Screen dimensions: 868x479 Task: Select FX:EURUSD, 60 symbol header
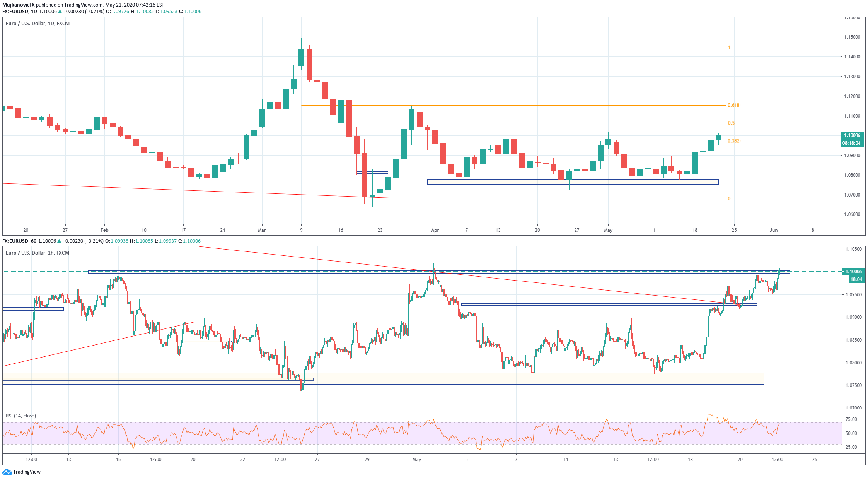point(19,241)
